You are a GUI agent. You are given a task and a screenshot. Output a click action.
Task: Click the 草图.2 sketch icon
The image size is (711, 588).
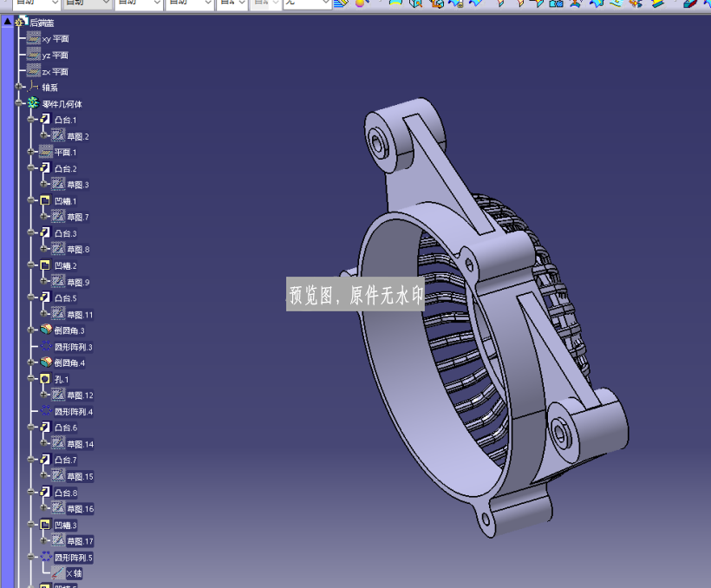click(58, 135)
